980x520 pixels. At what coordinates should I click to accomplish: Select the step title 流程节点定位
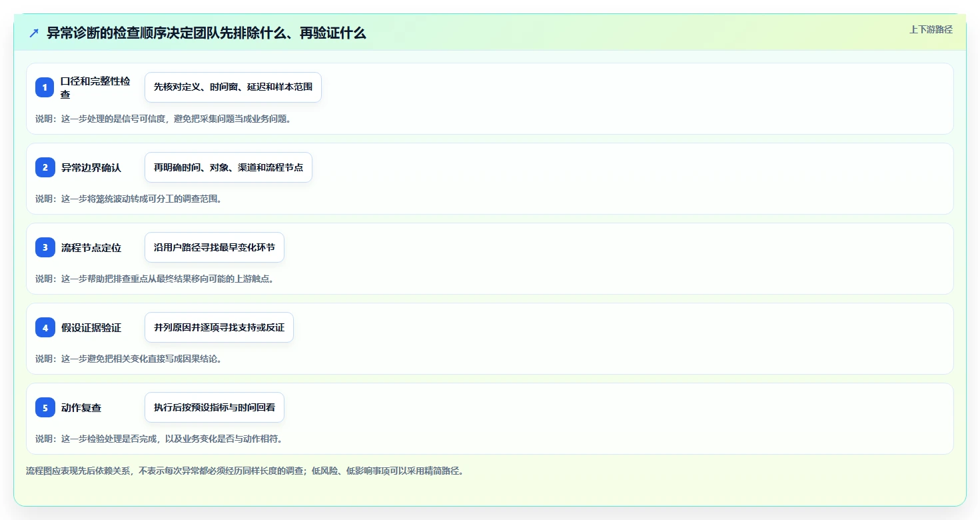tap(91, 247)
